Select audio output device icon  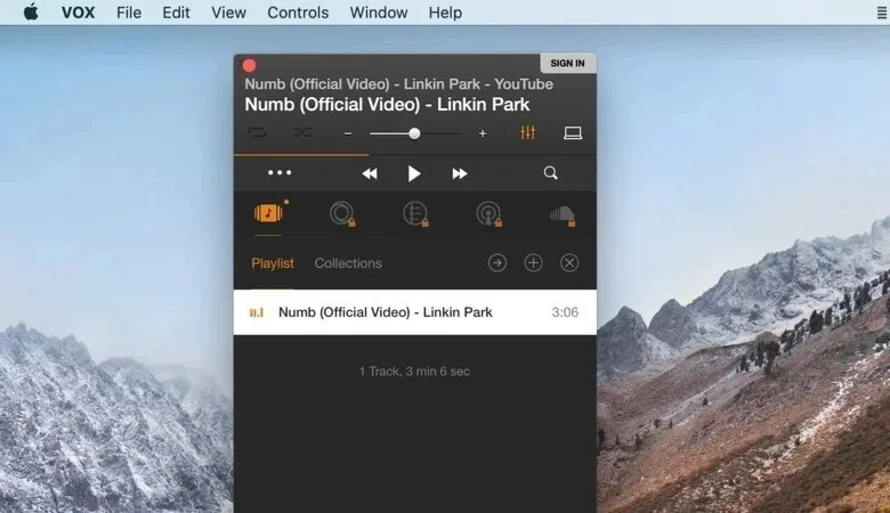pyautogui.click(x=573, y=133)
